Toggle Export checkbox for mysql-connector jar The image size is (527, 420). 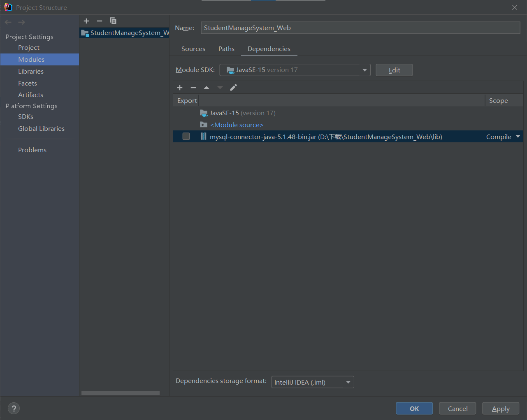click(186, 137)
